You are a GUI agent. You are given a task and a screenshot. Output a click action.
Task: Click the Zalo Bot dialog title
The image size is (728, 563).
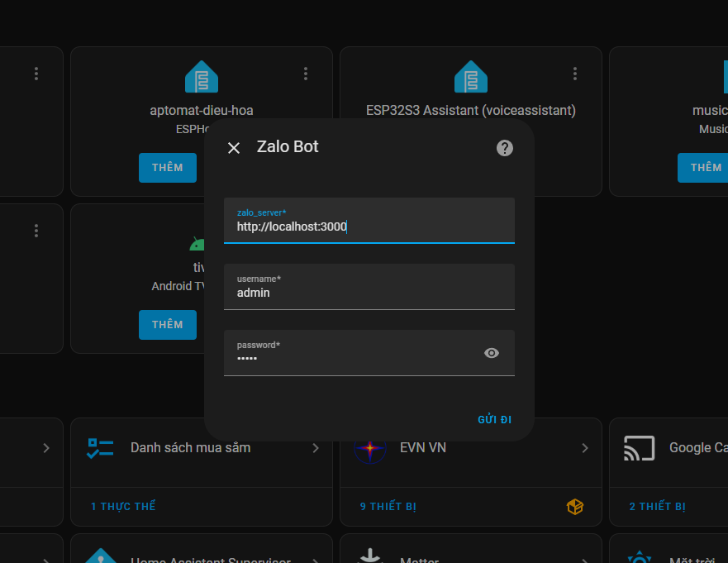288,147
